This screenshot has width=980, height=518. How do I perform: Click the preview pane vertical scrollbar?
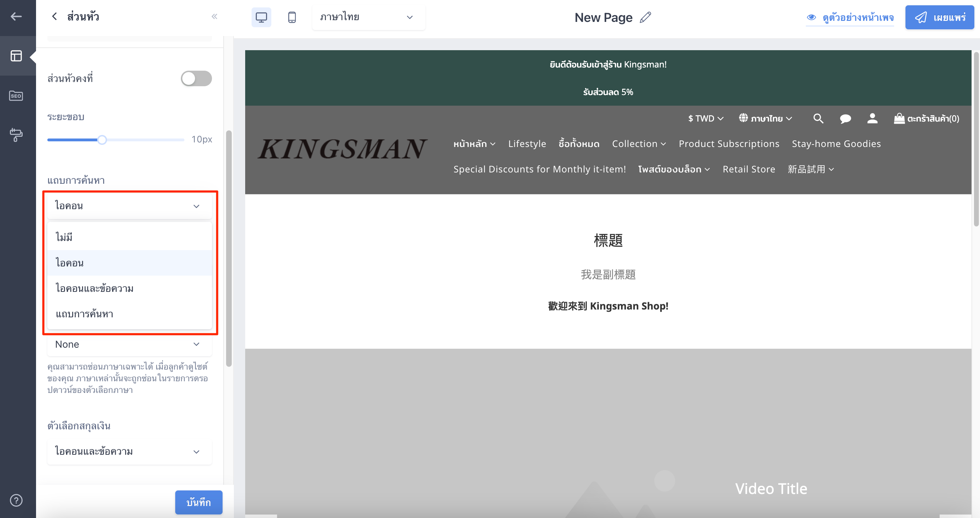(976, 139)
